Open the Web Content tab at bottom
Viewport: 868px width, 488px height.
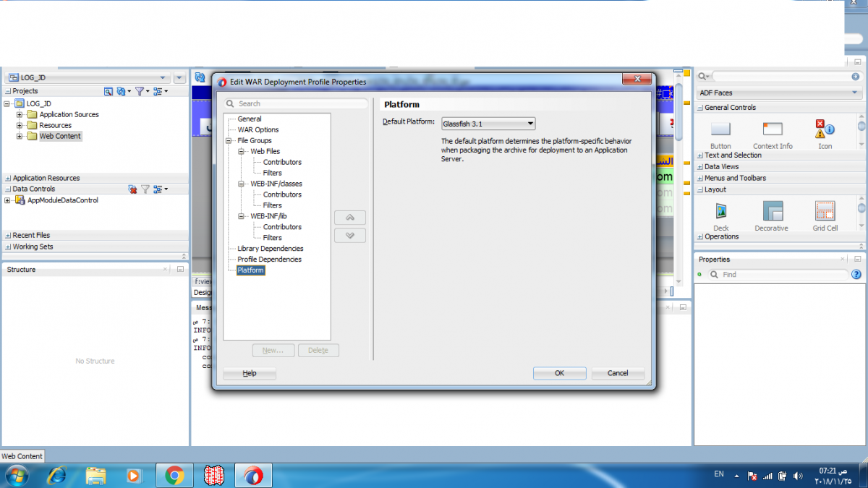tap(22, 456)
